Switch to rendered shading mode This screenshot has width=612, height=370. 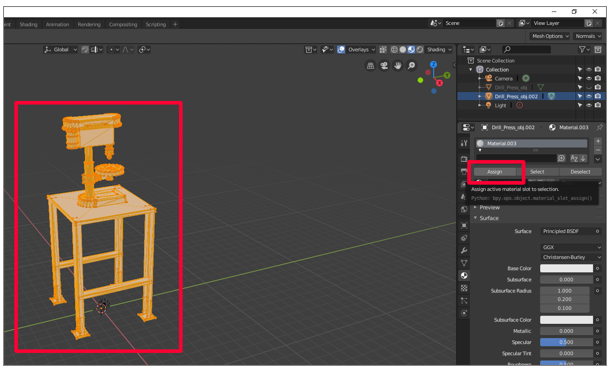[420, 50]
